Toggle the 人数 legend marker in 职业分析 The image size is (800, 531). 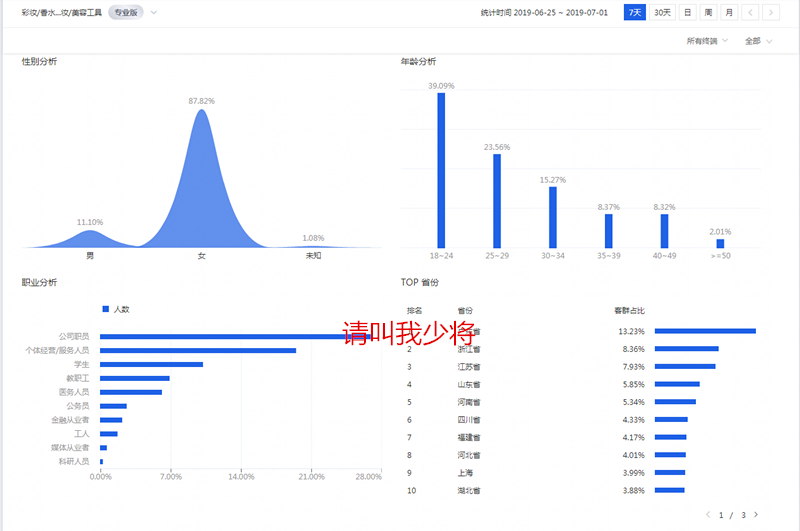[x=105, y=309]
